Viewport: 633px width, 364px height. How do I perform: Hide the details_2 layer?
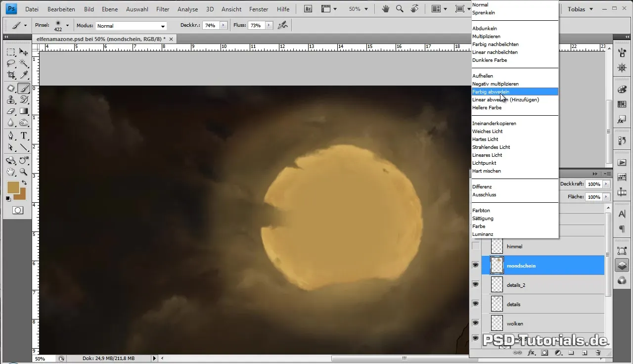pos(475,284)
